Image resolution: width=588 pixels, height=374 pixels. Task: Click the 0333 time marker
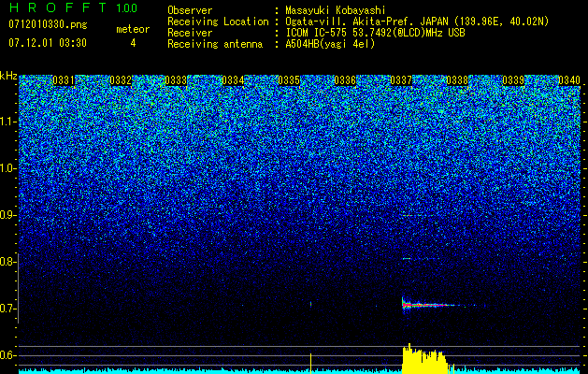point(176,80)
